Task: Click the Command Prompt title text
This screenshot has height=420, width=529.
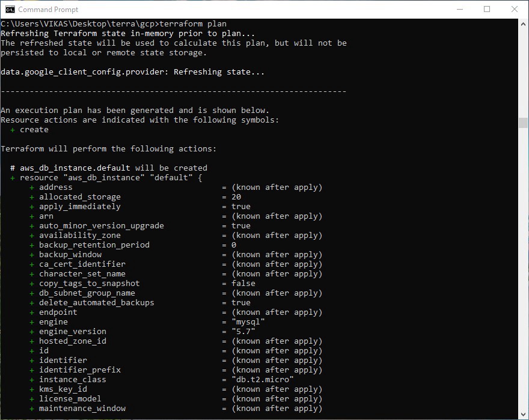Action: [x=48, y=10]
